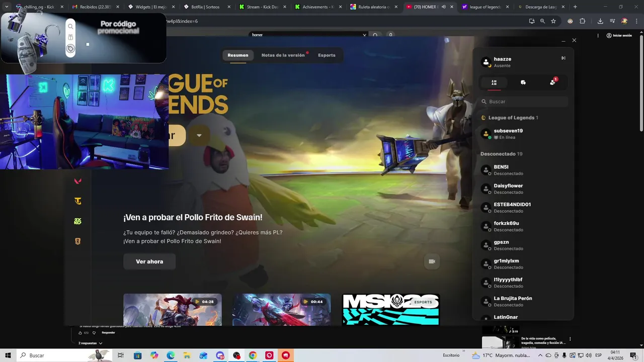Screen dimensions: 644x362
Task: Open Legends of Runeterra sidebar icon
Action: click(77, 241)
